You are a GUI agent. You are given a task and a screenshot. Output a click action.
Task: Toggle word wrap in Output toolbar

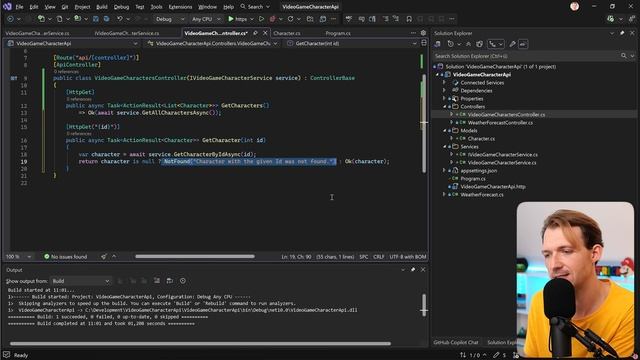[170, 281]
